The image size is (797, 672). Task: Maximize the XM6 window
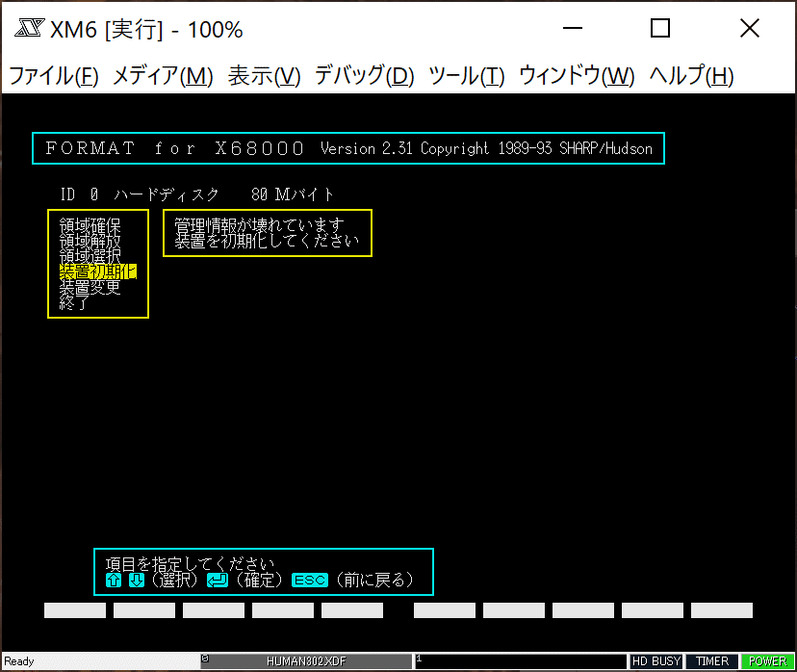pyautogui.click(x=660, y=28)
